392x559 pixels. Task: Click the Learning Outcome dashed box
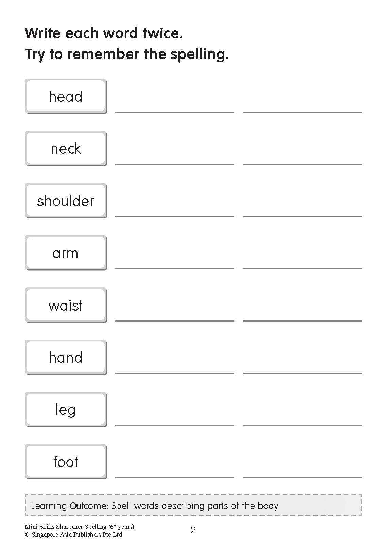coord(193,505)
